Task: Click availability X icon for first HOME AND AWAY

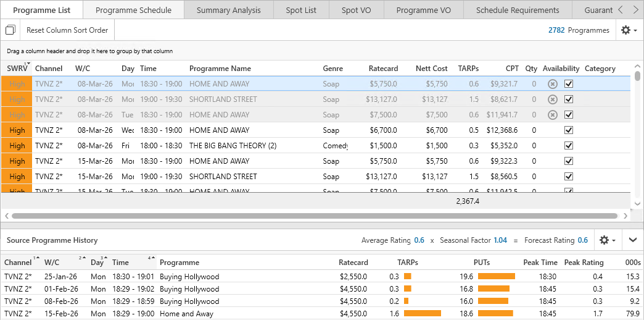Action: [x=553, y=84]
